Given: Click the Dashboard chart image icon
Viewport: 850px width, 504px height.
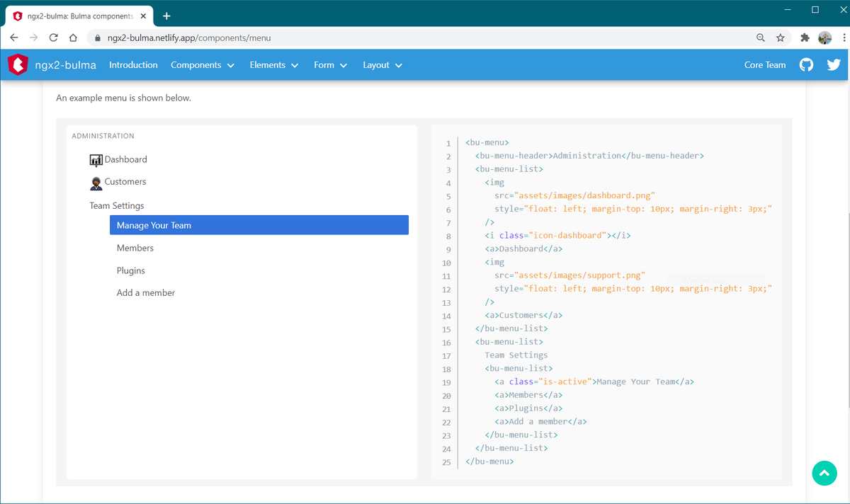Looking at the screenshot, I should coord(96,161).
